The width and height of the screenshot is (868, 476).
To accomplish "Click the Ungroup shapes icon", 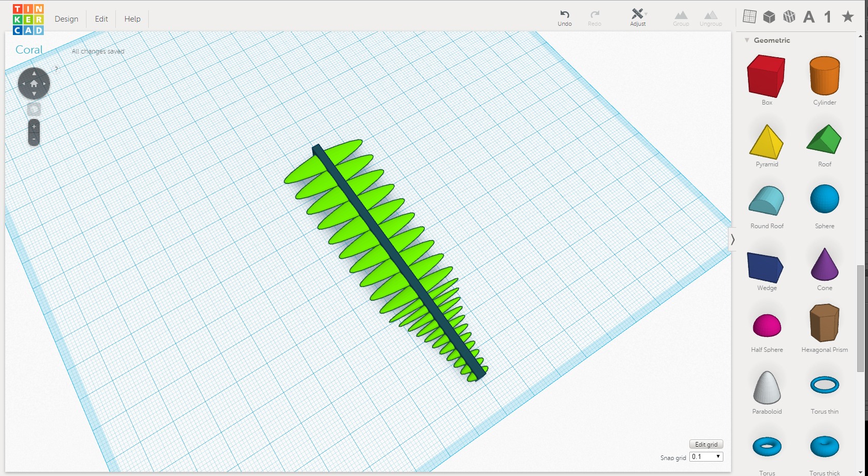I will coord(710,18).
